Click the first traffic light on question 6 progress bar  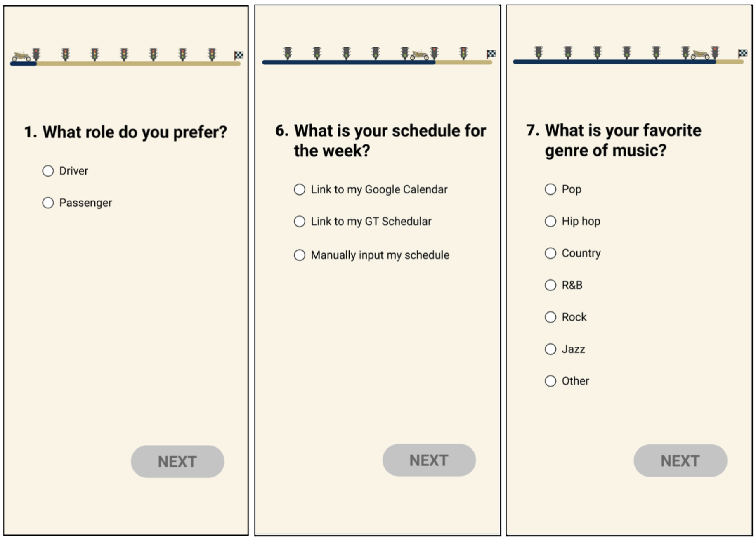tap(288, 53)
